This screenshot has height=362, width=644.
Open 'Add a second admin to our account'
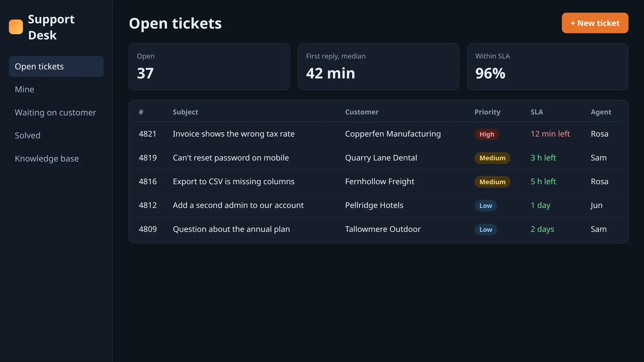[238, 205]
